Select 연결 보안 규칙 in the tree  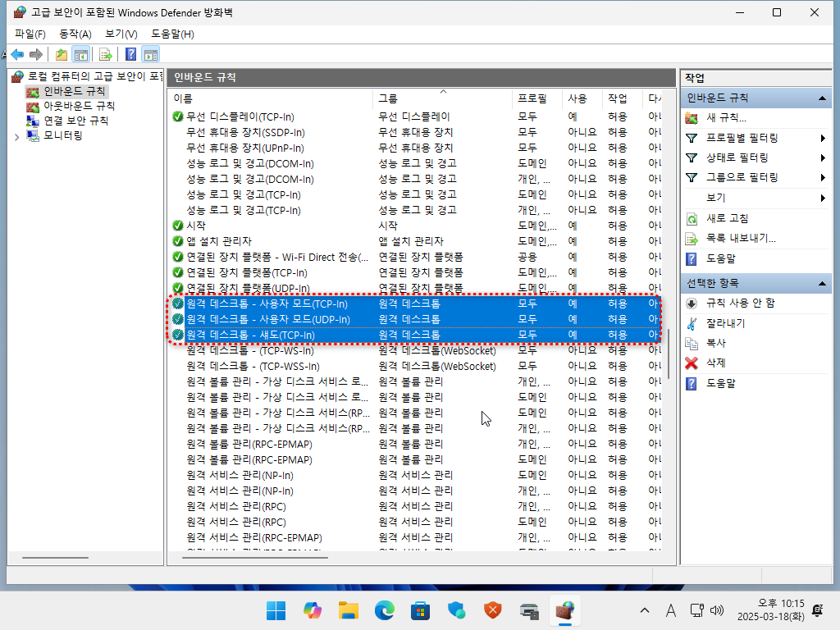(76, 121)
